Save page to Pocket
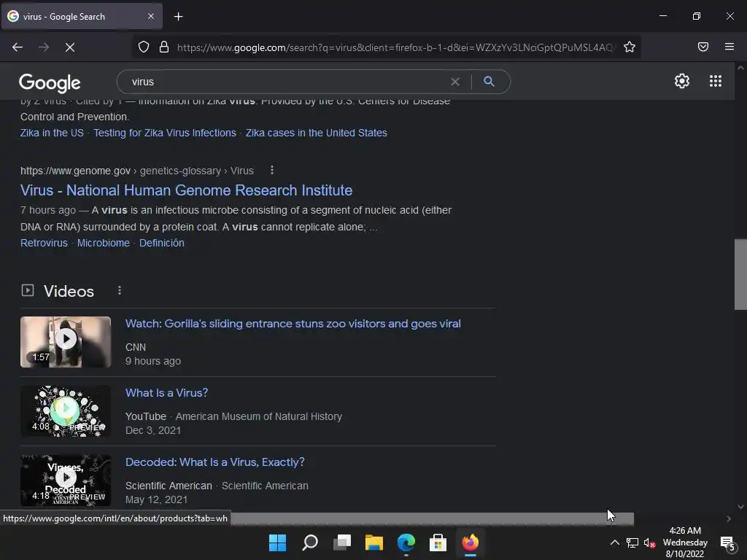Image resolution: width=747 pixels, height=560 pixels. tap(703, 47)
